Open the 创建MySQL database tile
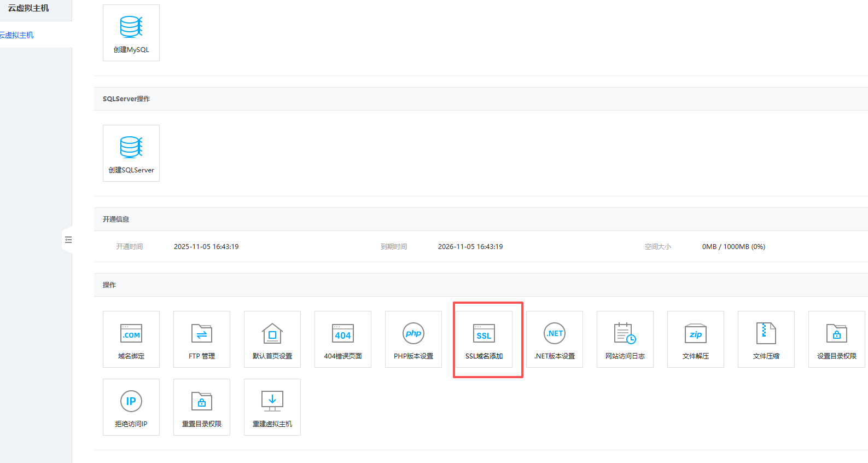The height and width of the screenshot is (463, 868). (x=131, y=33)
